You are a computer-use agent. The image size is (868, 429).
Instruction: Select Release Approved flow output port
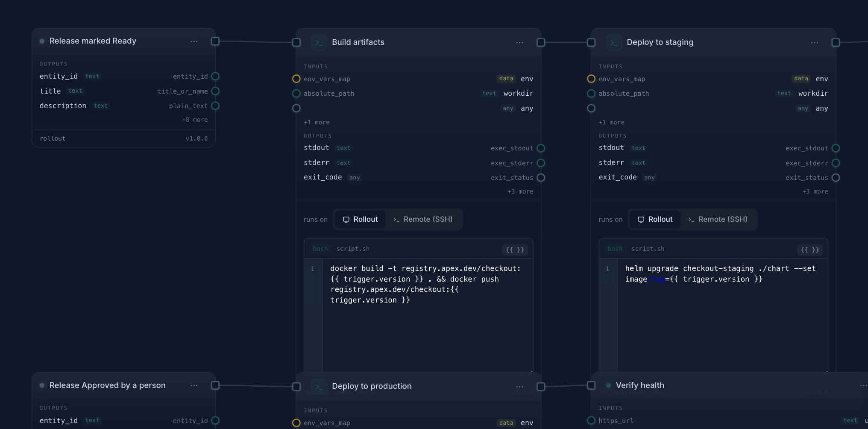coord(215,385)
